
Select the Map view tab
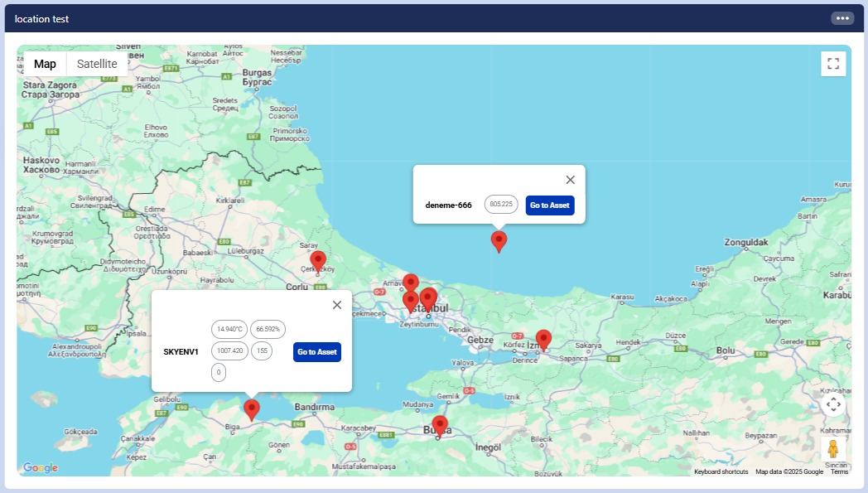(x=45, y=64)
